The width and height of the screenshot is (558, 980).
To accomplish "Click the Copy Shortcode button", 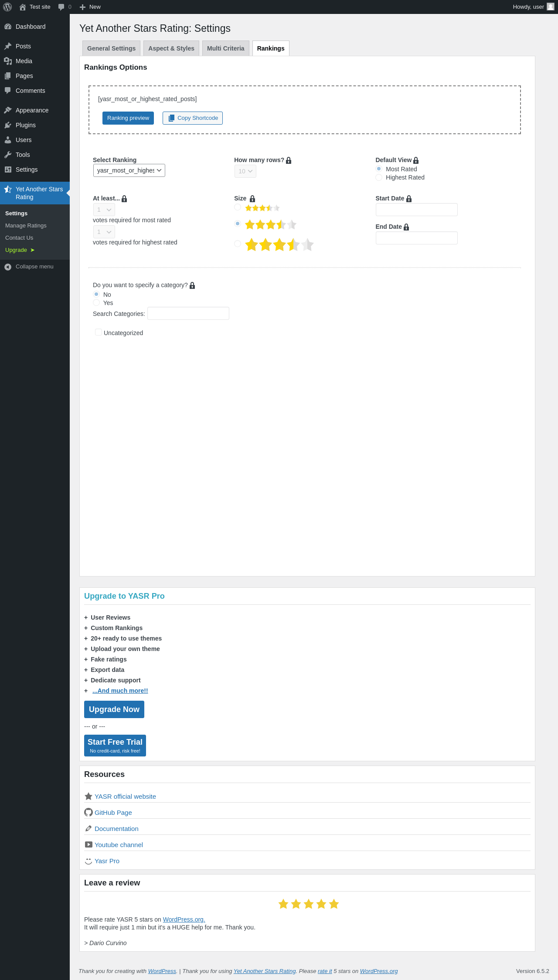I will (193, 118).
